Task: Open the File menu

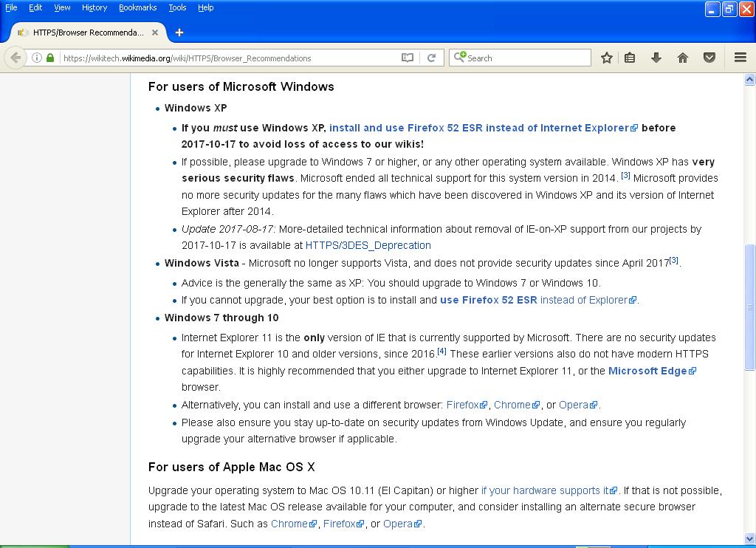Action: (x=11, y=7)
